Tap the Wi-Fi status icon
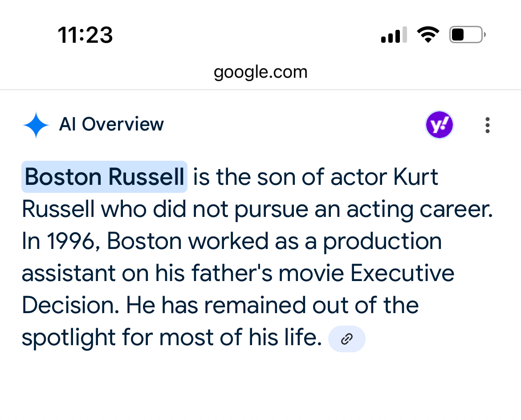The height and width of the screenshot is (420, 521). (x=428, y=35)
